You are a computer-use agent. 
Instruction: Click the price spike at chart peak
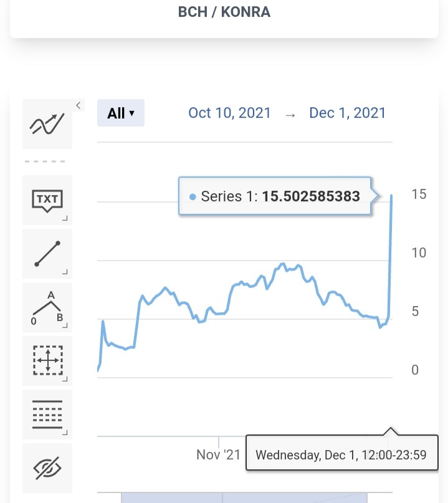coord(391,195)
